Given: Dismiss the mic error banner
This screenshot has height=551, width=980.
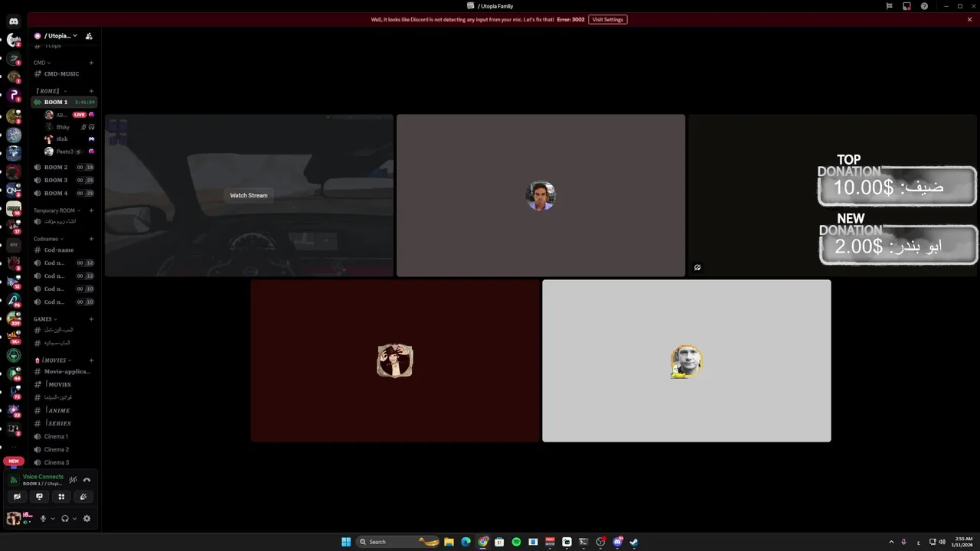Looking at the screenshot, I should 969,19.
